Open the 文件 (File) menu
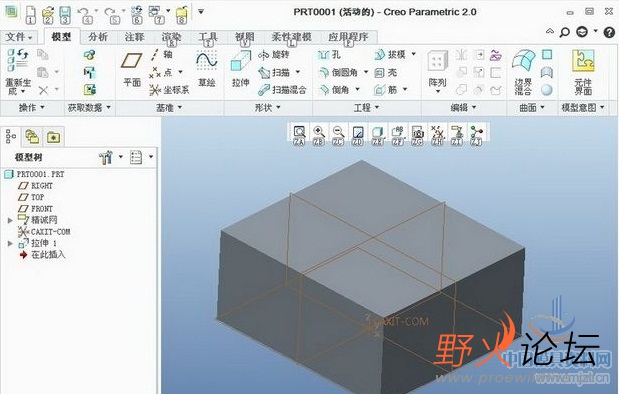 [x=18, y=37]
